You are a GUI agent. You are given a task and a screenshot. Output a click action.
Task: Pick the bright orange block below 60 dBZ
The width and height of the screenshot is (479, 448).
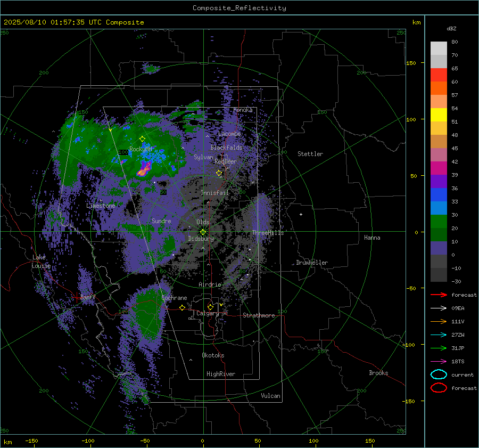pos(439,88)
